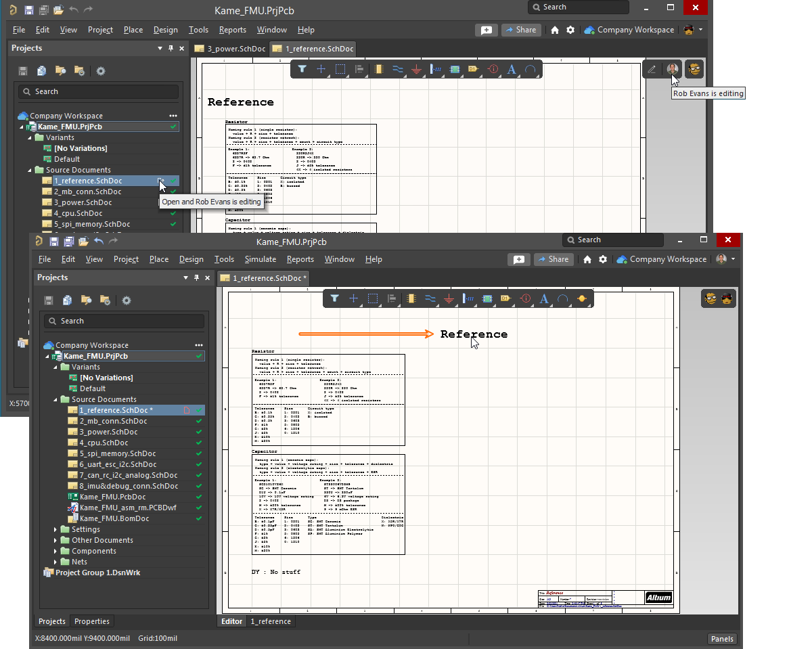Expand the front window's Nets folder
Image resolution: width=812 pixels, height=649 pixels.
[56, 562]
